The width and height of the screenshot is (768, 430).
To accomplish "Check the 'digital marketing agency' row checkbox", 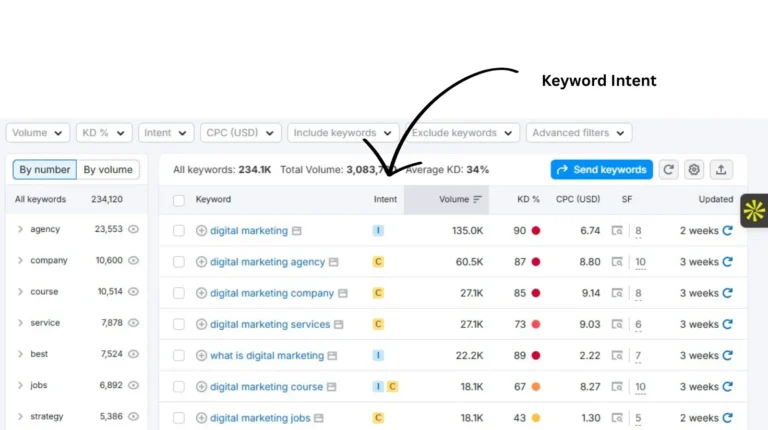I will (x=179, y=262).
